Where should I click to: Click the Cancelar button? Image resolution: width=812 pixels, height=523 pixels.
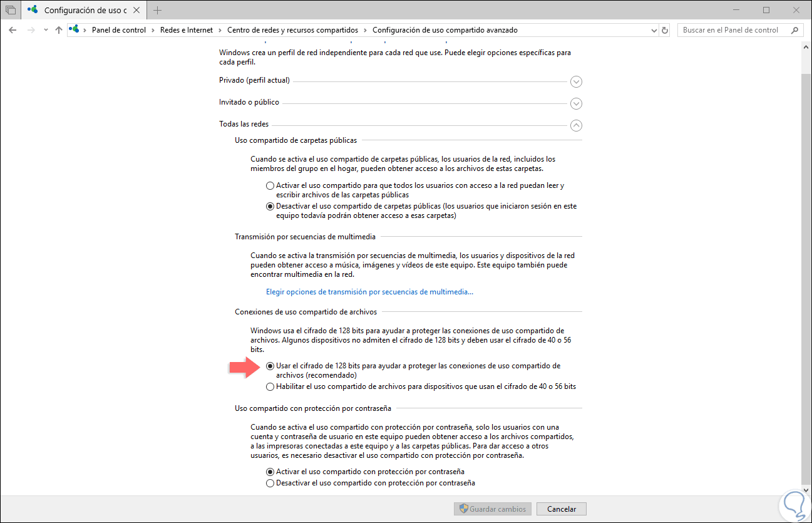tap(562, 509)
